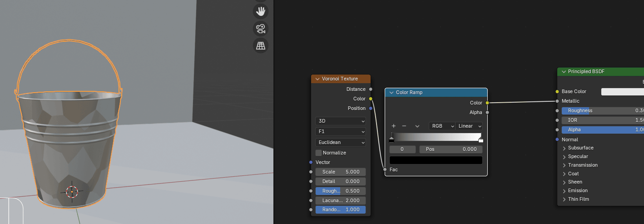Click the Roughness slider in Principled BSDF
644x224 pixels.
click(599, 110)
